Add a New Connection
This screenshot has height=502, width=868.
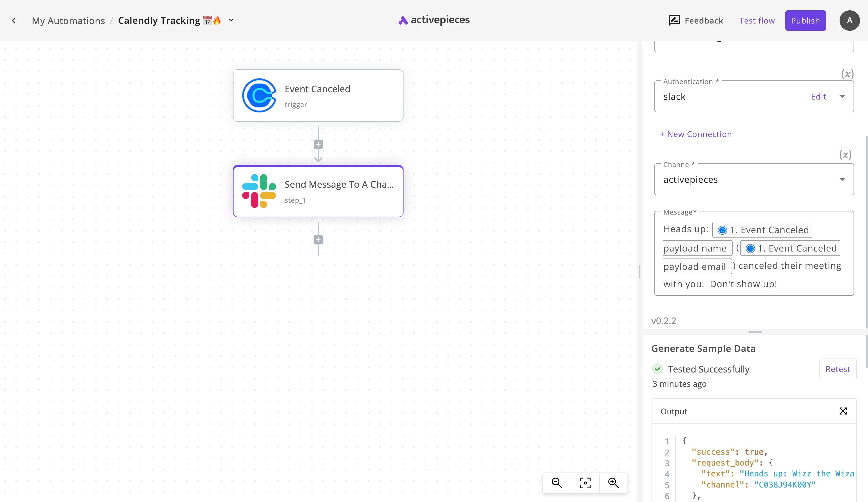[696, 134]
